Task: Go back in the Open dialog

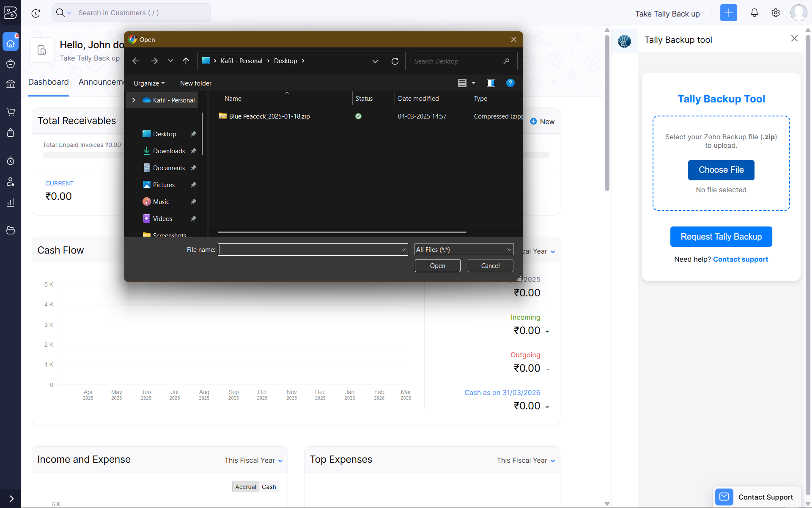Action: [x=136, y=61]
